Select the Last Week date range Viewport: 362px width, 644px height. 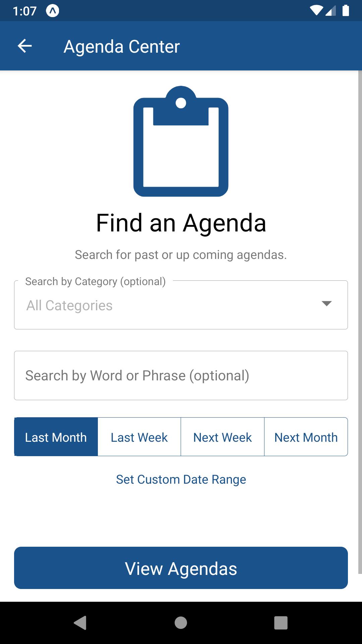coord(139,437)
